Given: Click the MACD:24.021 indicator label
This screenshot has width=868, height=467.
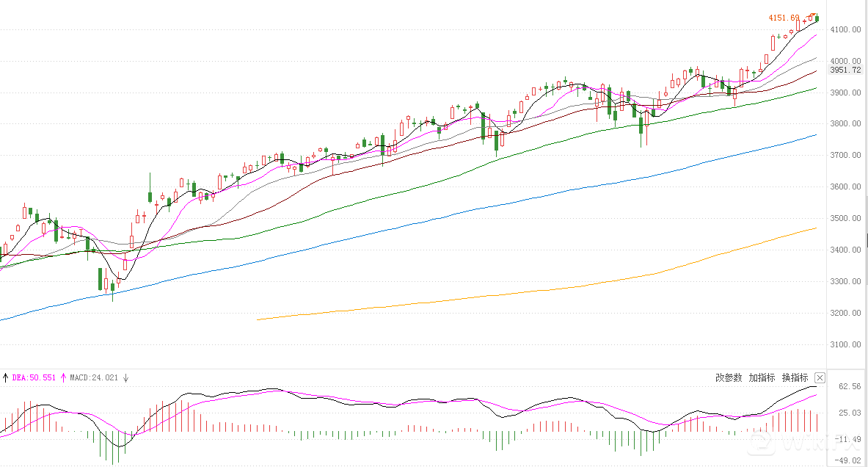Looking at the screenshot, I should click(x=94, y=378).
